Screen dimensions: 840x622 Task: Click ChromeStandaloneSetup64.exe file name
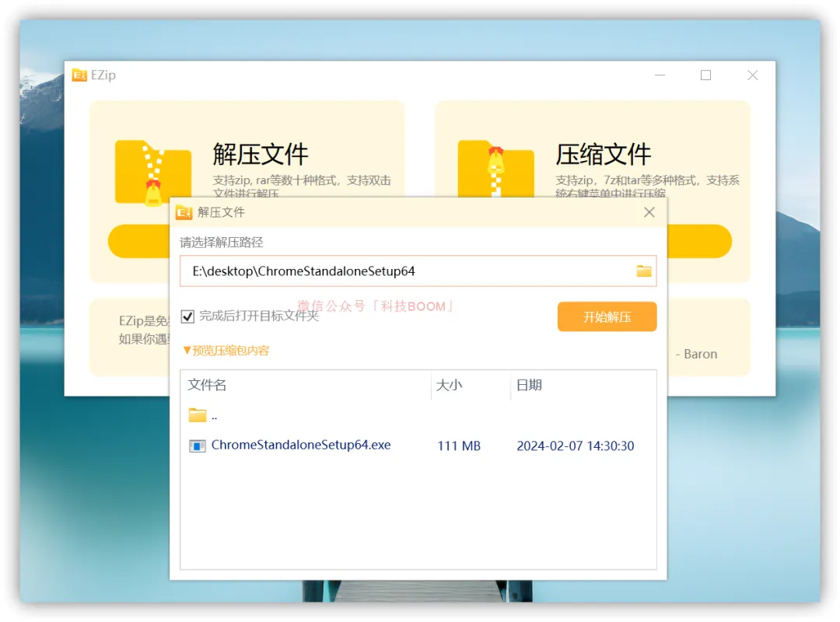pyautogui.click(x=300, y=446)
